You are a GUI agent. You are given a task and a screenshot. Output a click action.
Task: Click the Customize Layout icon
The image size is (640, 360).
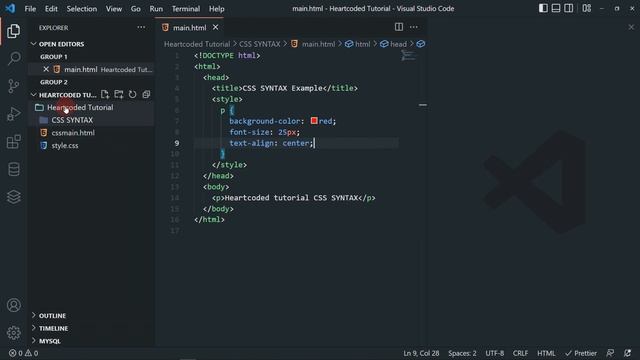[x=587, y=8]
